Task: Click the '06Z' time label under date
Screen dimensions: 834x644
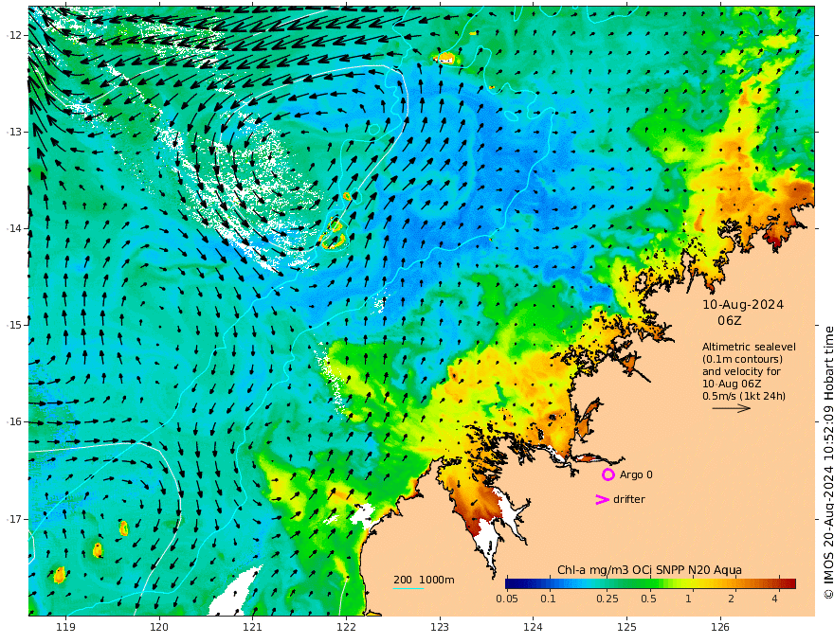Action: coord(729,320)
